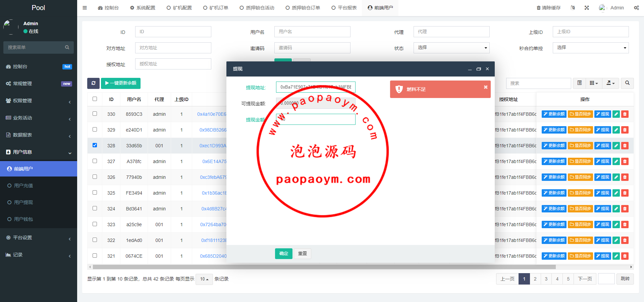This screenshot has width=644, height=302.
Task: Click the table horizontal scrollbar
Action: coord(324,267)
